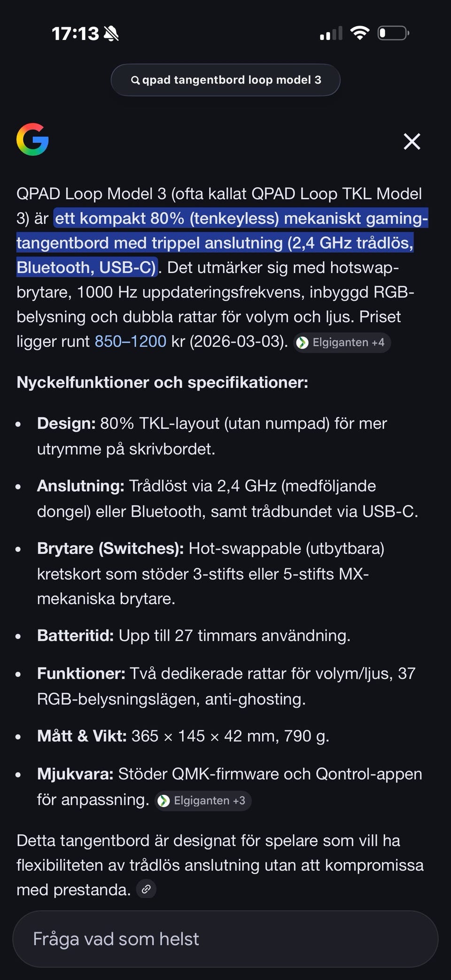The height and width of the screenshot is (980, 451).
Task: Open the Elgiganten +3 sources chip
Action: click(203, 801)
